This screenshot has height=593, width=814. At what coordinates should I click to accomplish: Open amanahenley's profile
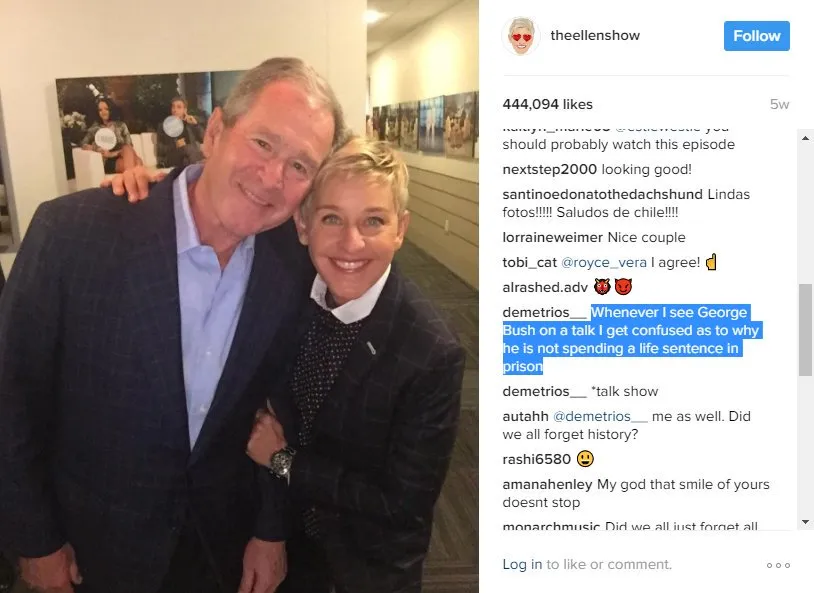[x=547, y=484]
